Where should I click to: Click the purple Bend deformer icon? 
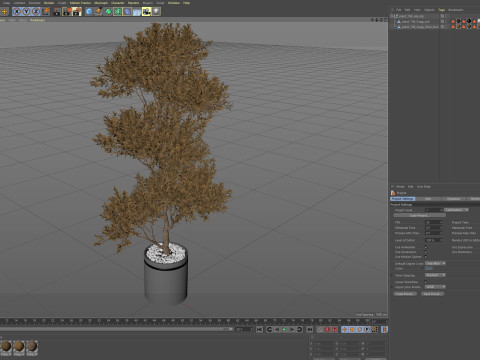(x=127, y=12)
